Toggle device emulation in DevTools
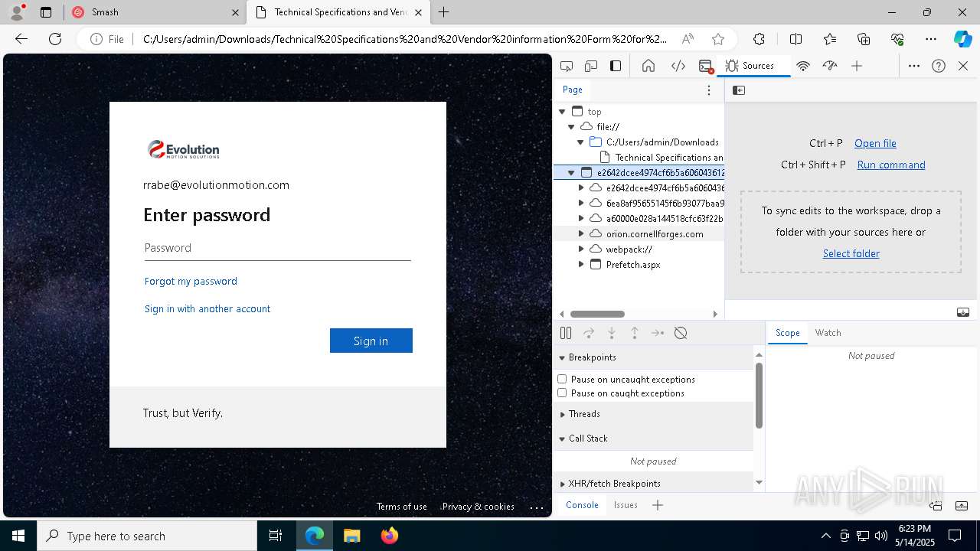The width and height of the screenshot is (980, 551). click(591, 66)
